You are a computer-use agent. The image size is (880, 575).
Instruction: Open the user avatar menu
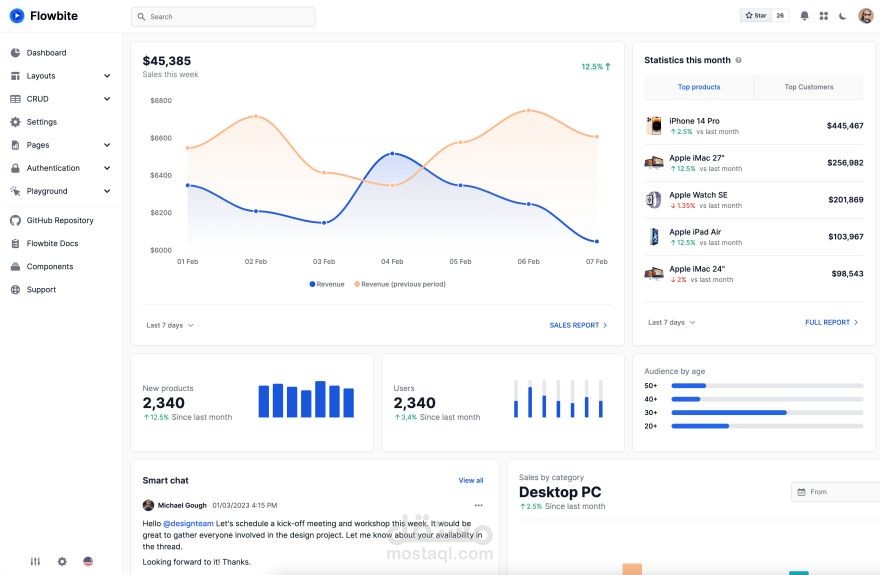pos(865,16)
